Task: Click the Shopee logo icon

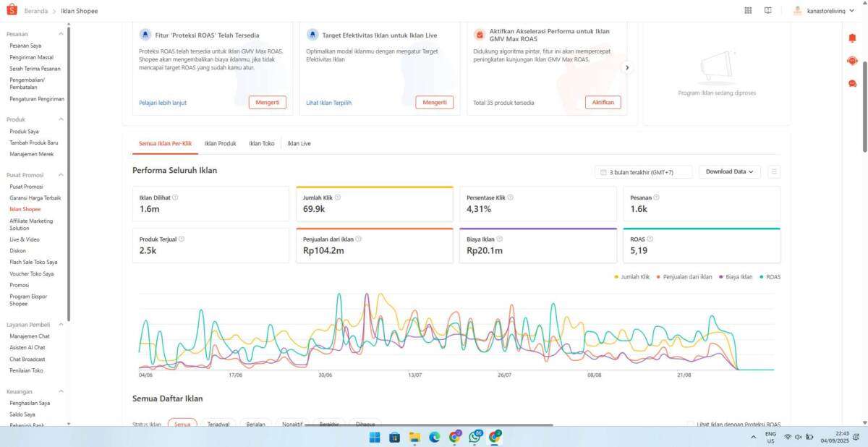Action: click(x=12, y=11)
